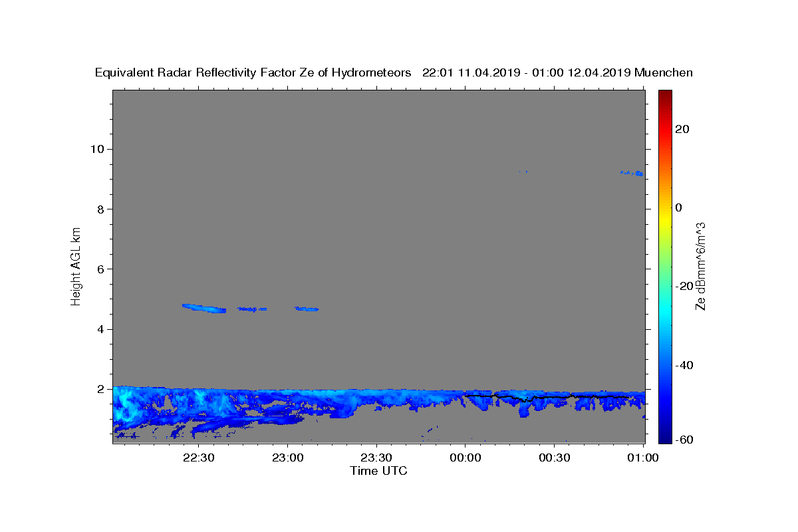Click the '23:00' time tick label
Image resolution: width=798 pixels, height=532 pixels.
point(287,458)
